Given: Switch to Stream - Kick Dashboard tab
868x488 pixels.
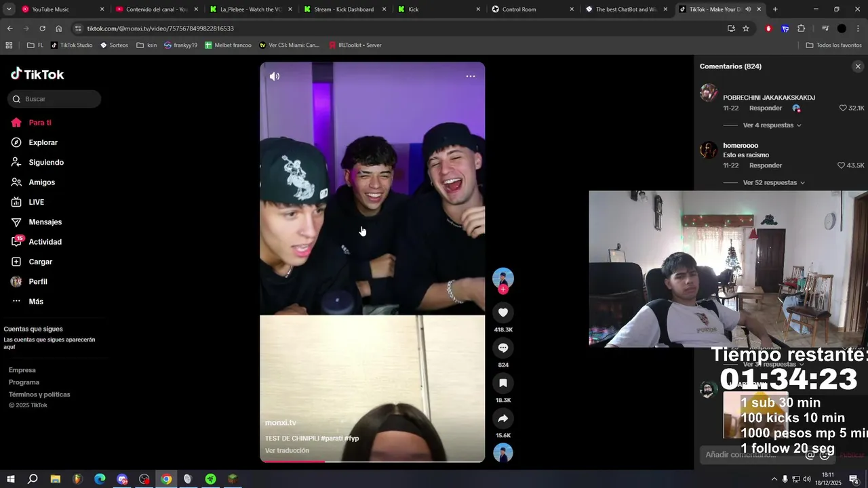Looking at the screenshot, I should click(343, 9).
